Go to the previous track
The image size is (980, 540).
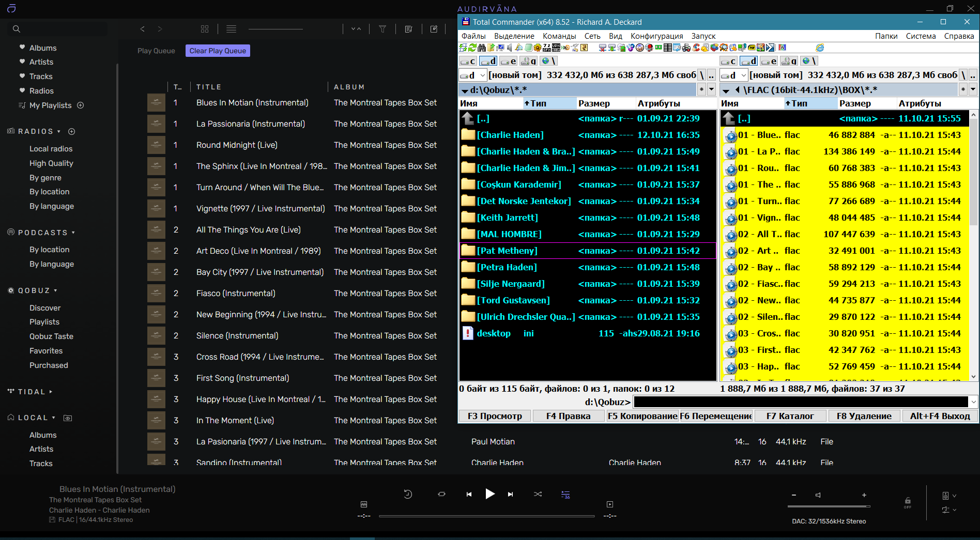(469, 495)
